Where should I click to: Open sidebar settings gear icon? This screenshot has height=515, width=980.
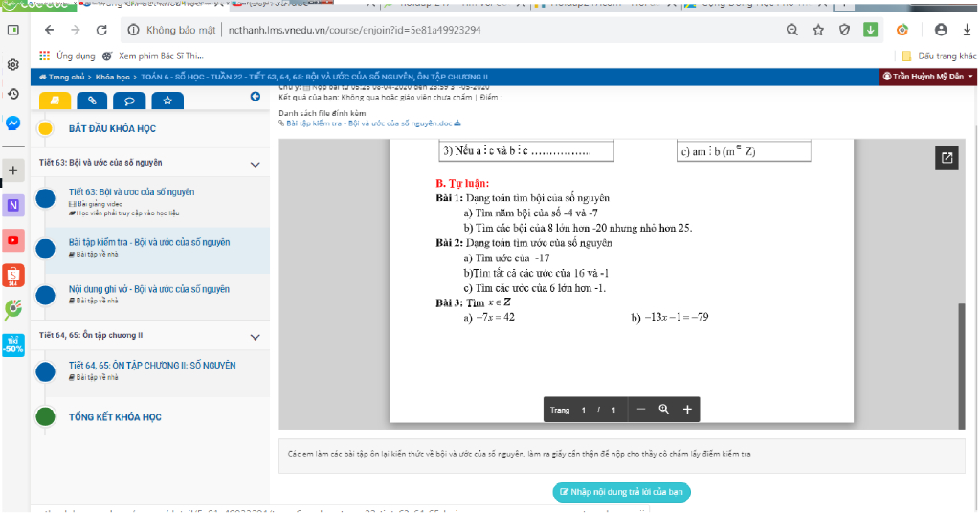pyautogui.click(x=13, y=64)
